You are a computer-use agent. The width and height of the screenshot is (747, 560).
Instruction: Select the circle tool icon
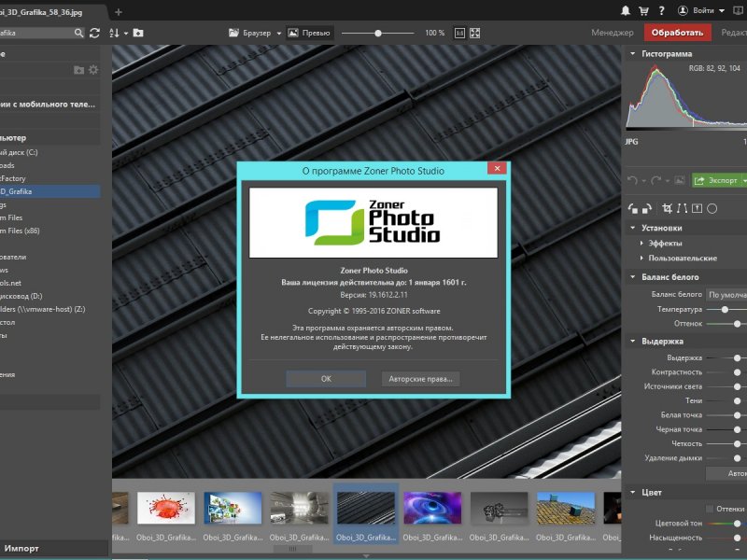pyautogui.click(x=712, y=208)
